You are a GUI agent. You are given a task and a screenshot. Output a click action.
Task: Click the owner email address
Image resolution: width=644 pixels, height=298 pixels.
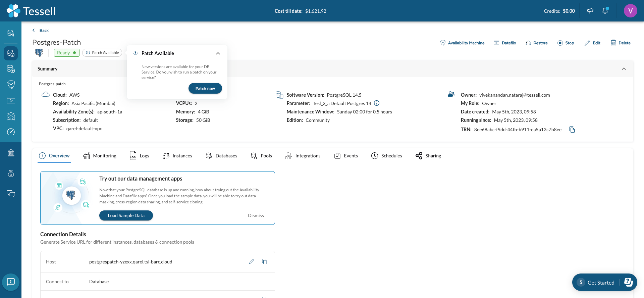tap(515, 95)
